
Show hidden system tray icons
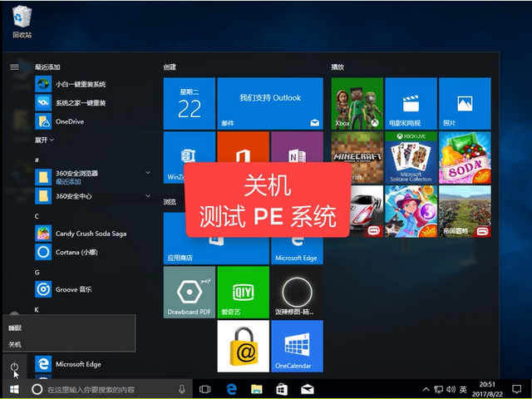pyautogui.click(x=425, y=389)
